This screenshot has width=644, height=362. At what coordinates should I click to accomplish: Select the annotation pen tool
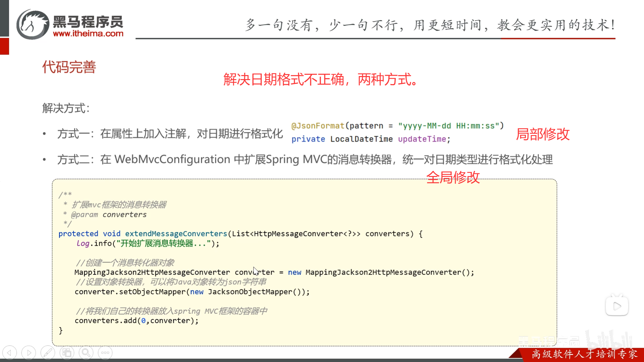48,353
